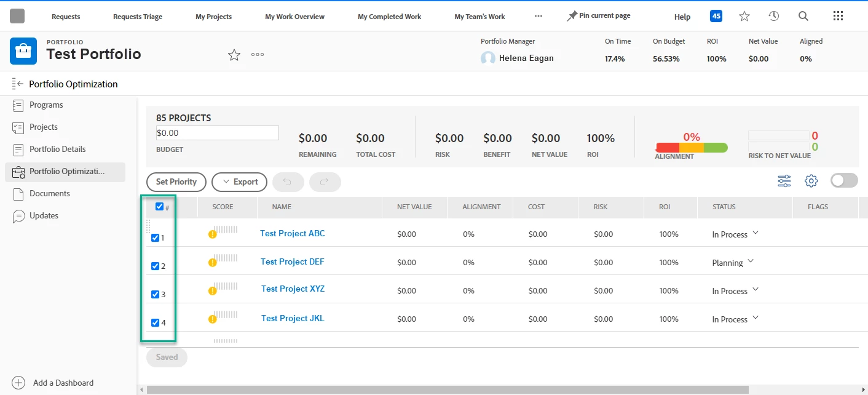Open optimization settings gear icon
The height and width of the screenshot is (395, 868).
pyautogui.click(x=811, y=181)
